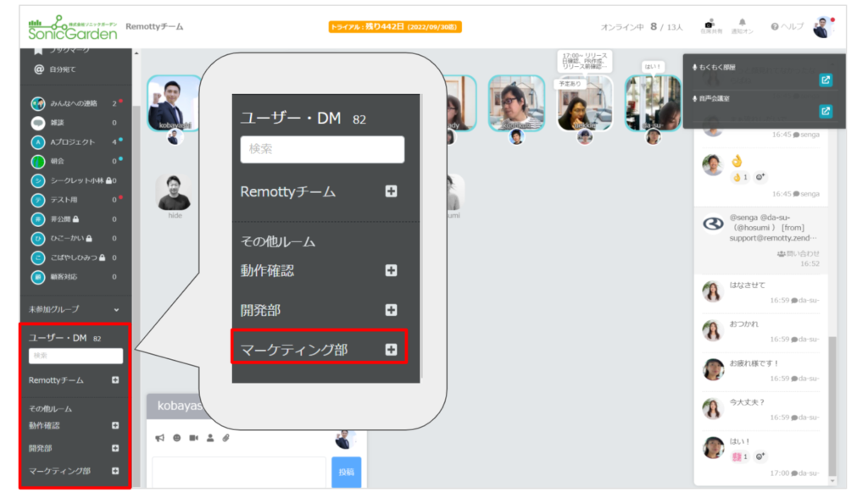Attach a file with the paperclip icon
This screenshot has width=868, height=498.
225,438
